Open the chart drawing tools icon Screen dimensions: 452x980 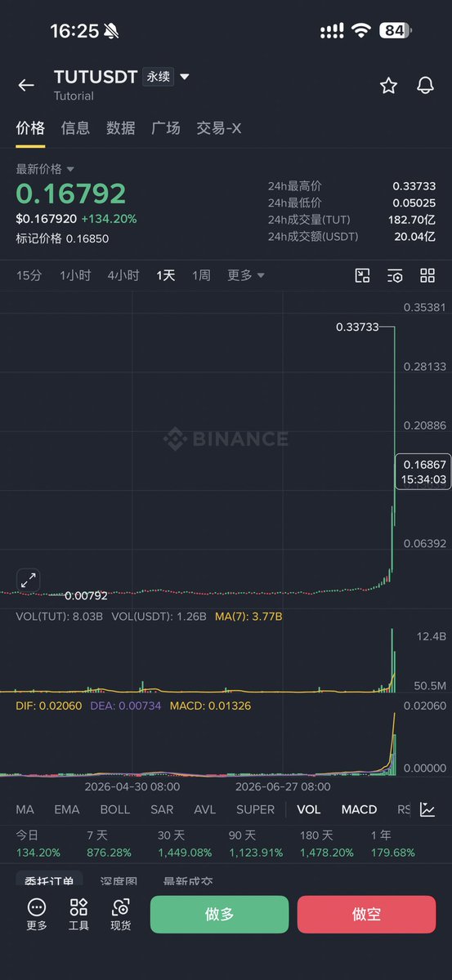coord(363,275)
